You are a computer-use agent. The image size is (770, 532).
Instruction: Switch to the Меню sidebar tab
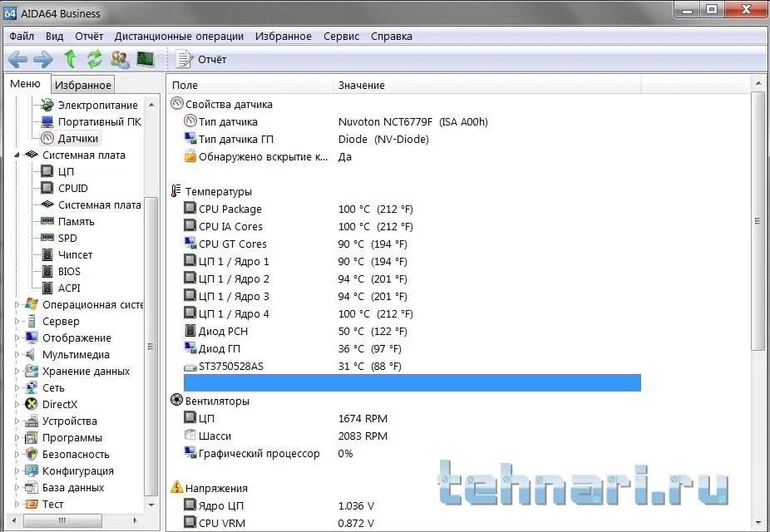click(x=25, y=84)
